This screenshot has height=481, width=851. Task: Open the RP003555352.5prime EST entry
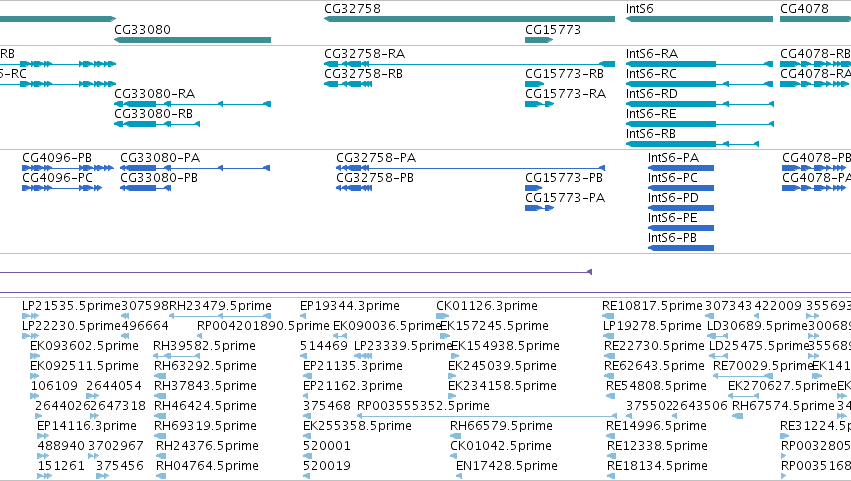pyautogui.click(x=423, y=407)
